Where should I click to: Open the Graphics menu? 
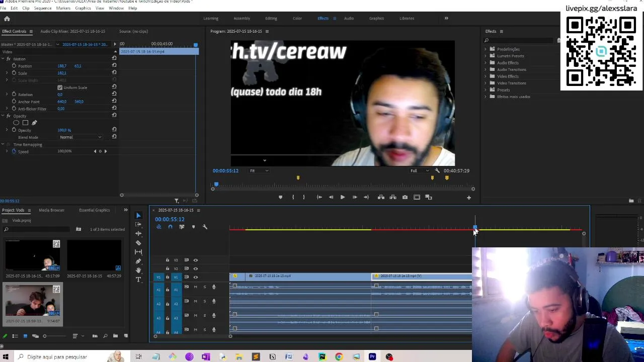point(83,8)
